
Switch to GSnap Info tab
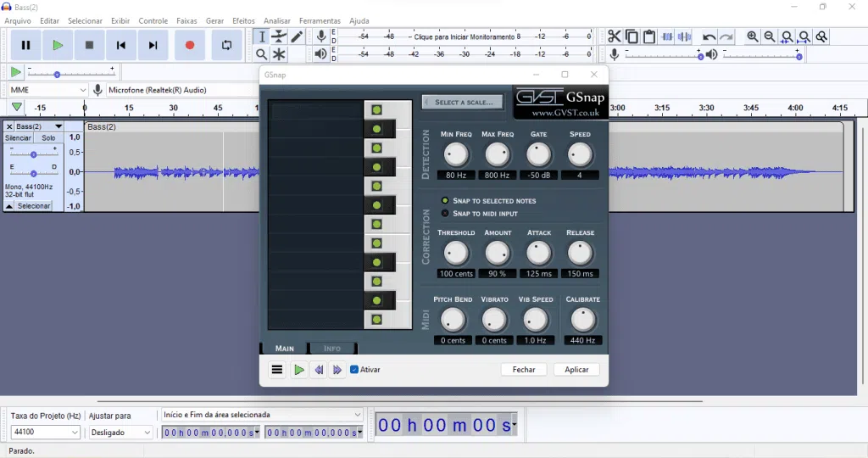(332, 349)
